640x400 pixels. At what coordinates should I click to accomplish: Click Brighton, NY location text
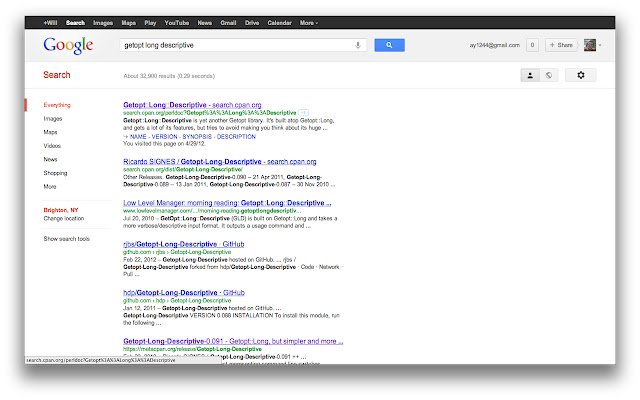pos(61,210)
